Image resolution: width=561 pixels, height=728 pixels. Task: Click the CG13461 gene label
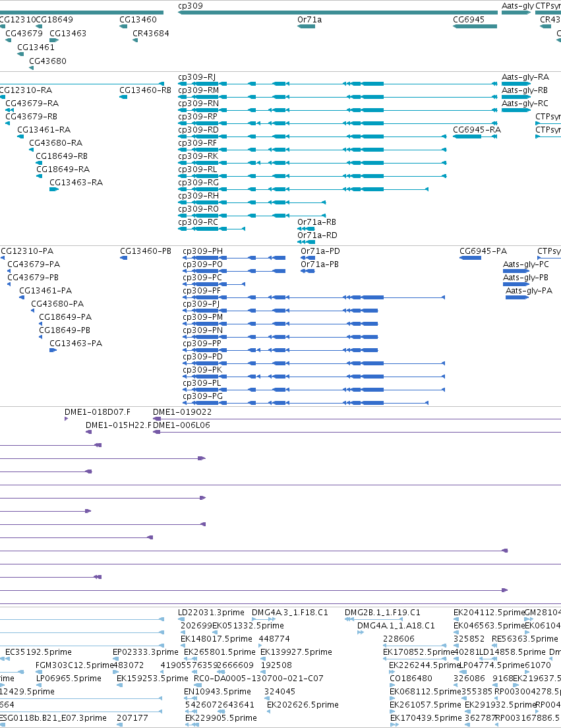point(36,47)
